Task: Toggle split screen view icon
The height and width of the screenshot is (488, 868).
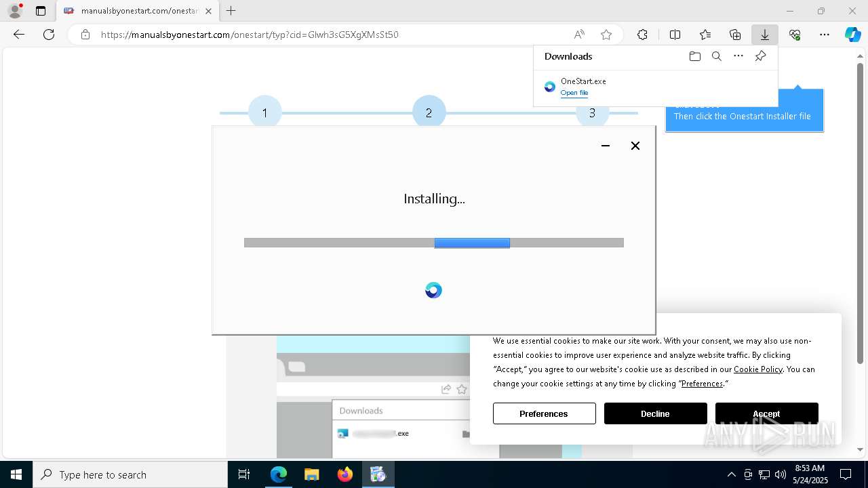Action: tap(675, 35)
